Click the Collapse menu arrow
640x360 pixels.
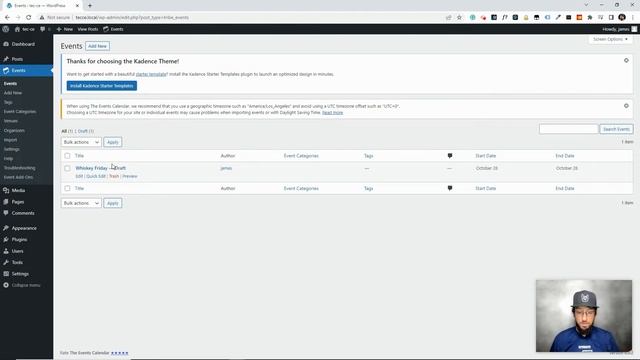[6, 285]
